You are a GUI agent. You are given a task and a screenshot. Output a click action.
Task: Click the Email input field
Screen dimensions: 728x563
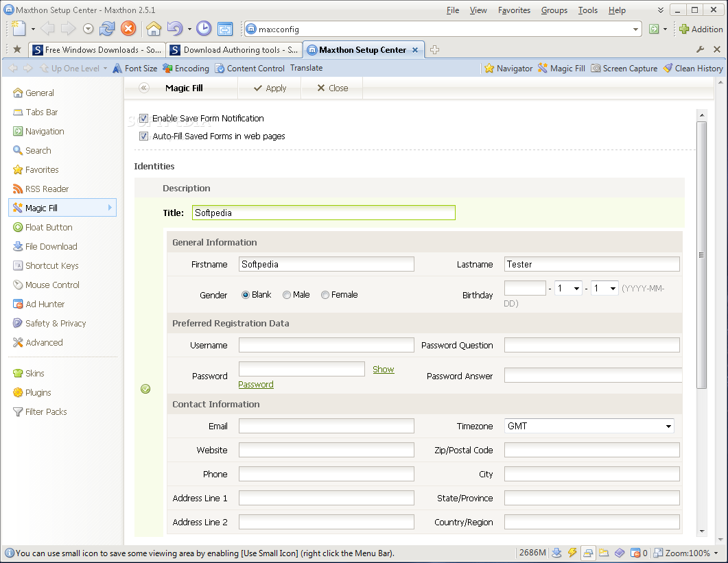tap(327, 426)
